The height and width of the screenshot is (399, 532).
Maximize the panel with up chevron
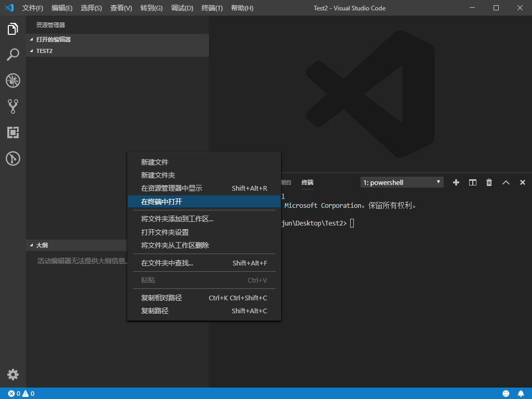pos(506,182)
